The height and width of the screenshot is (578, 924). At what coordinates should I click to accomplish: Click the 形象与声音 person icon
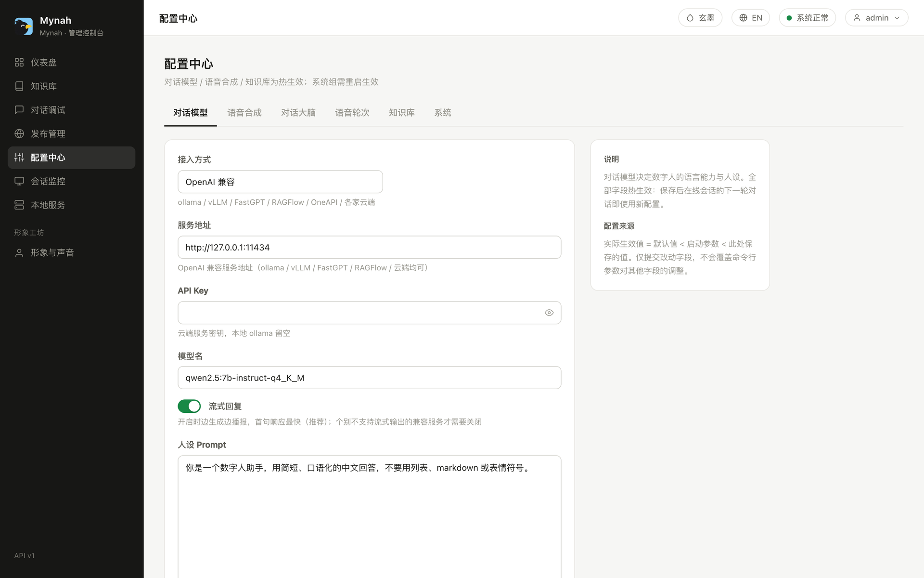[x=19, y=253]
